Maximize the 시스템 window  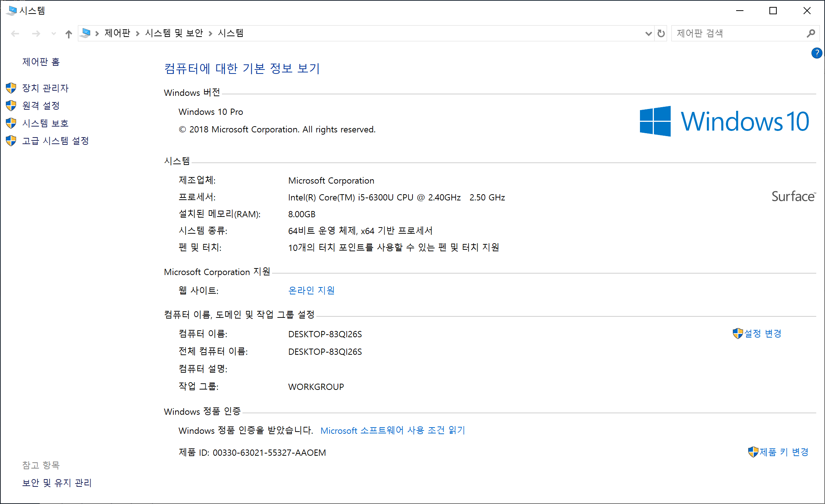pyautogui.click(x=773, y=11)
